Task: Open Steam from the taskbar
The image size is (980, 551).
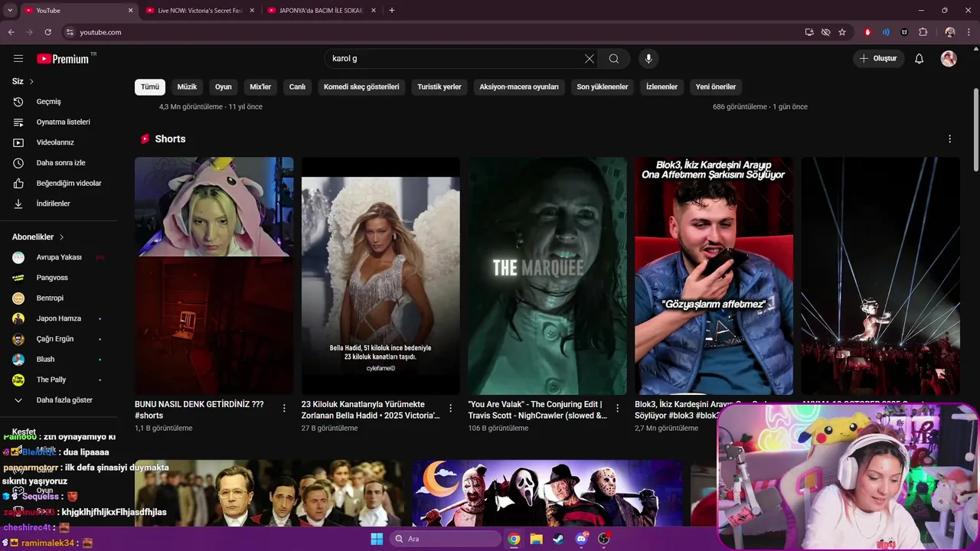Action: [558, 539]
